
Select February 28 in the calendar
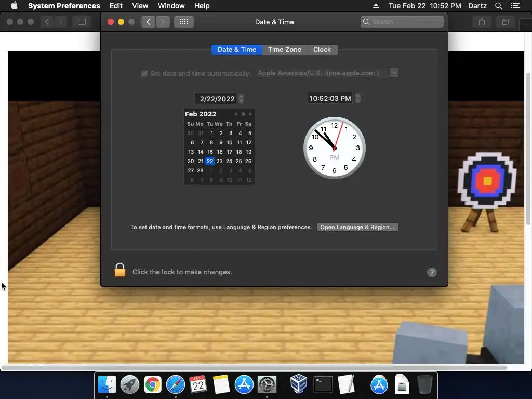tap(200, 170)
